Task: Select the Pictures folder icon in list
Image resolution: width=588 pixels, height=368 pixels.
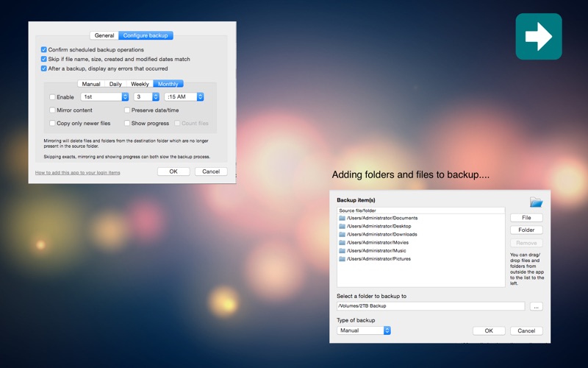Action: (342, 259)
